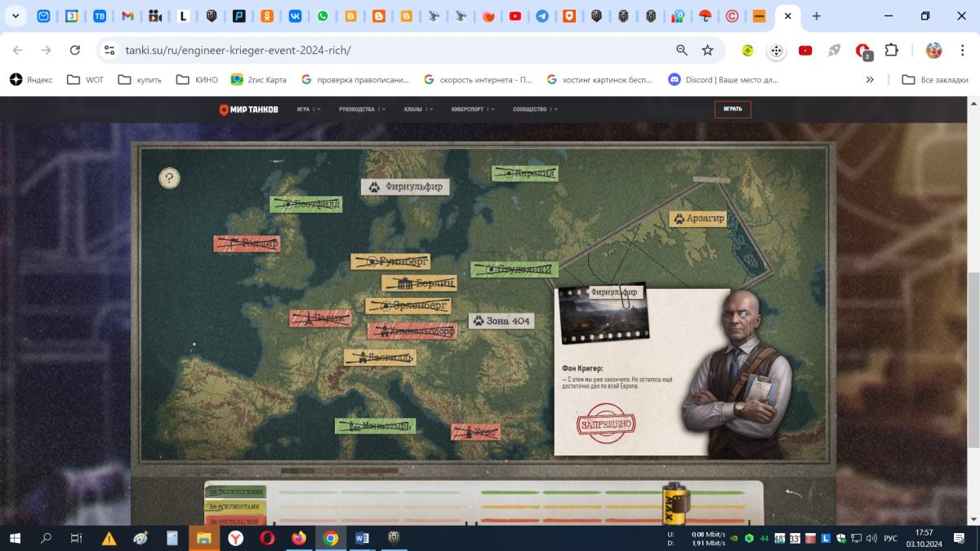Open the Яндекс bookmark

[32, 79]
